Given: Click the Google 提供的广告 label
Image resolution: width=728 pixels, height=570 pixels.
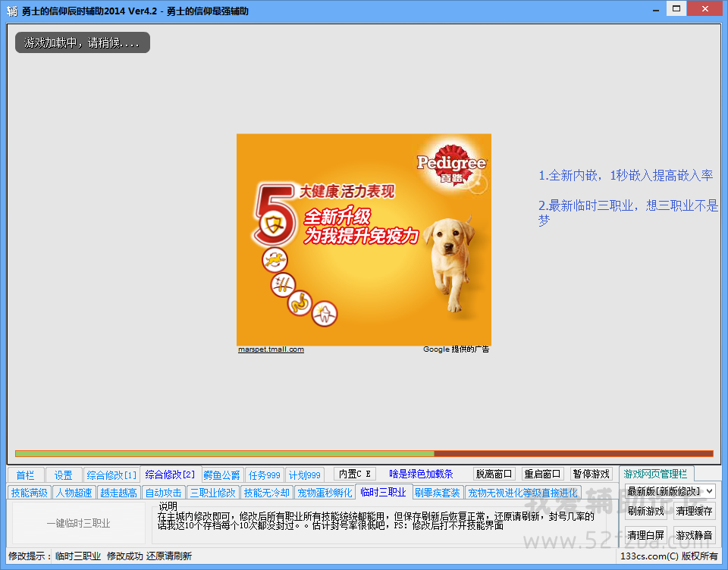Looking at the screenshot, I should [456, 349].
